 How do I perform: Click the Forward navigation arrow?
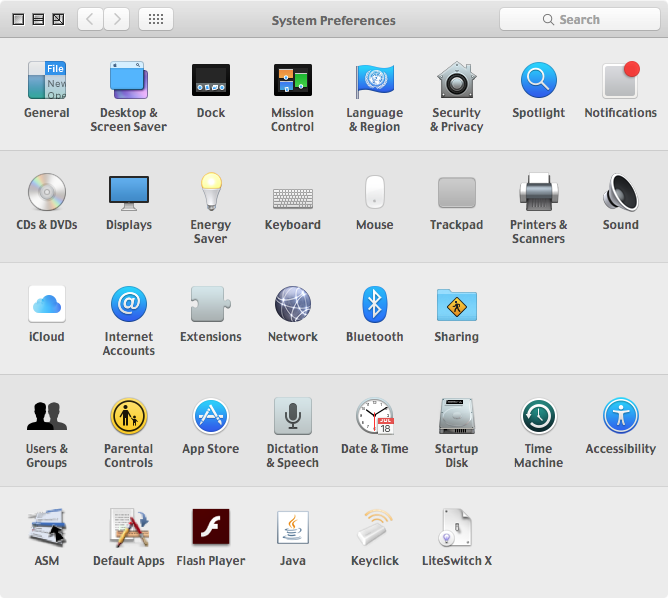pos(117,19)
